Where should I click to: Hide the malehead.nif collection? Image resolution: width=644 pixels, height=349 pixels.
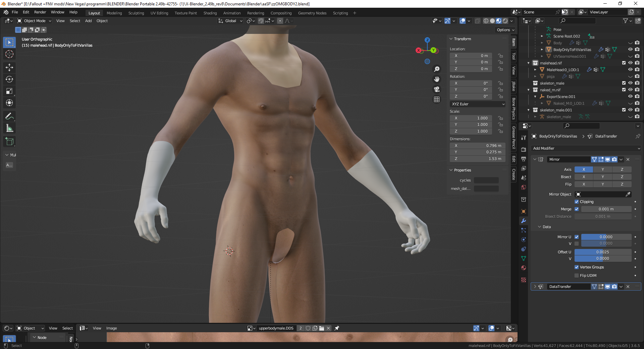(x=630, y=63)
